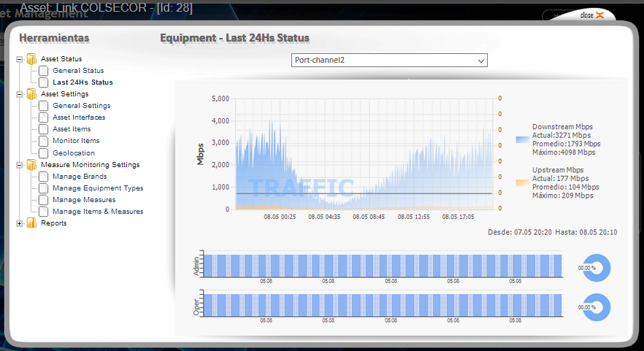This screenshot has width=644, height=351.
Task: Click the Admin status donut chart
Action: [x=596, y=268]
